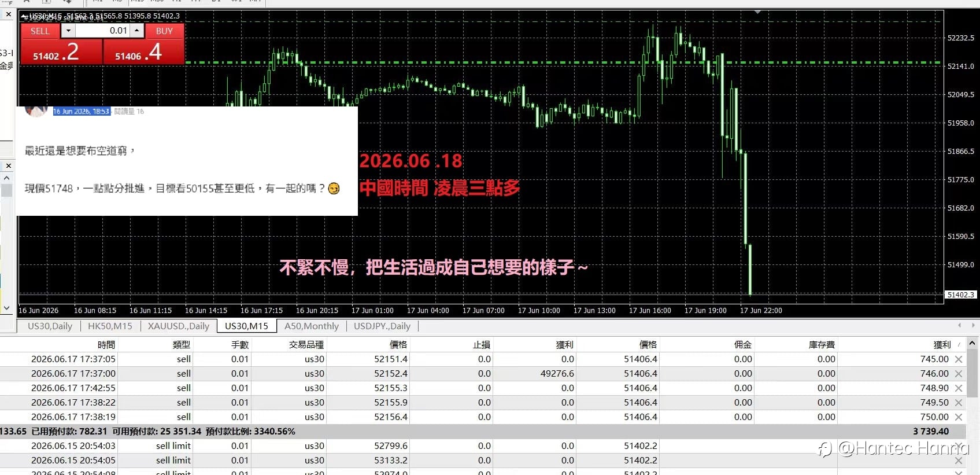
Task: Toggle the one-click trading panel arrow
Action: (x=24, y=17)
